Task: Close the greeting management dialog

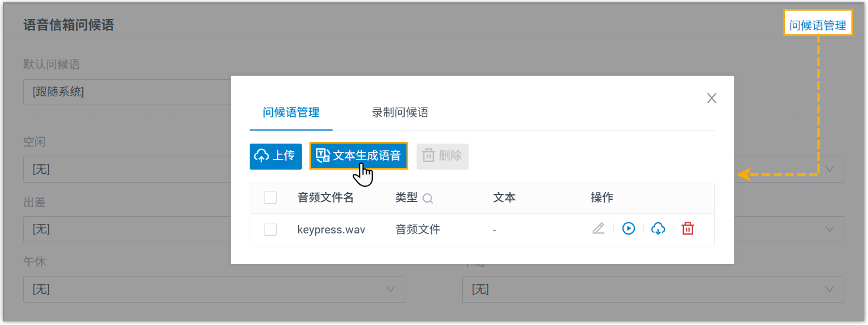Action: [712, 99]
